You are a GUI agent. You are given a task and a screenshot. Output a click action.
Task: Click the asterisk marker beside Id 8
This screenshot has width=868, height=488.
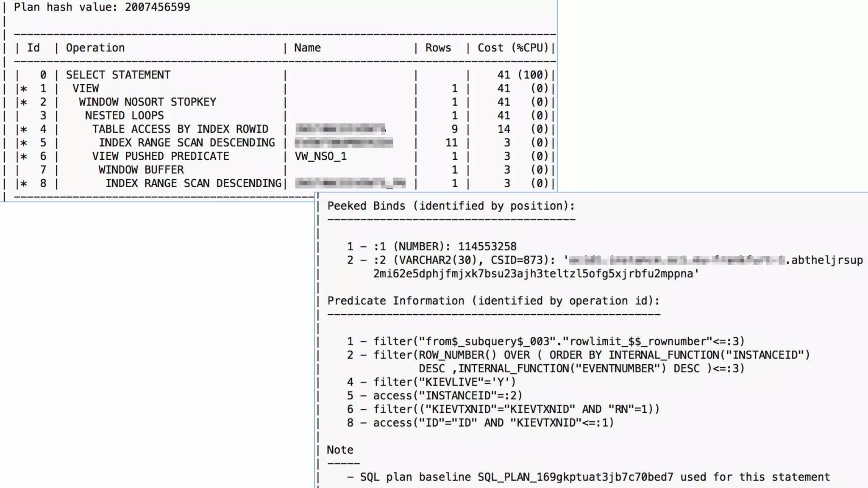click(x=24, y=184)
